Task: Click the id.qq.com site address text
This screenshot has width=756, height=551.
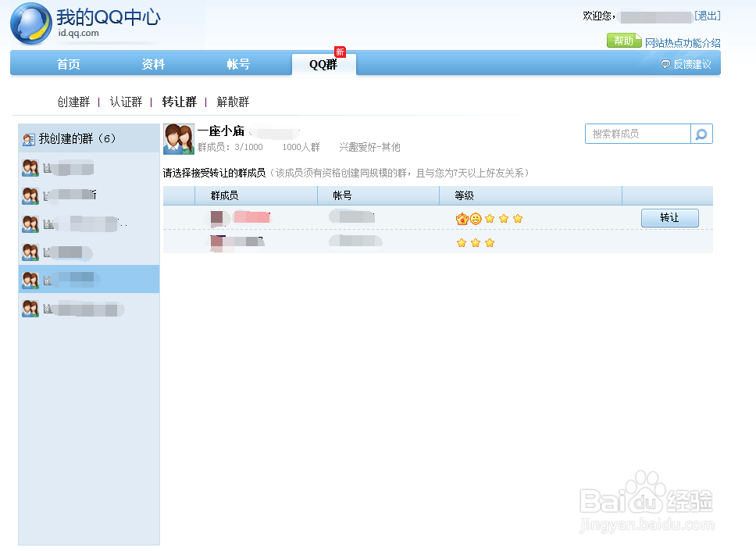Action: [79, 34]
